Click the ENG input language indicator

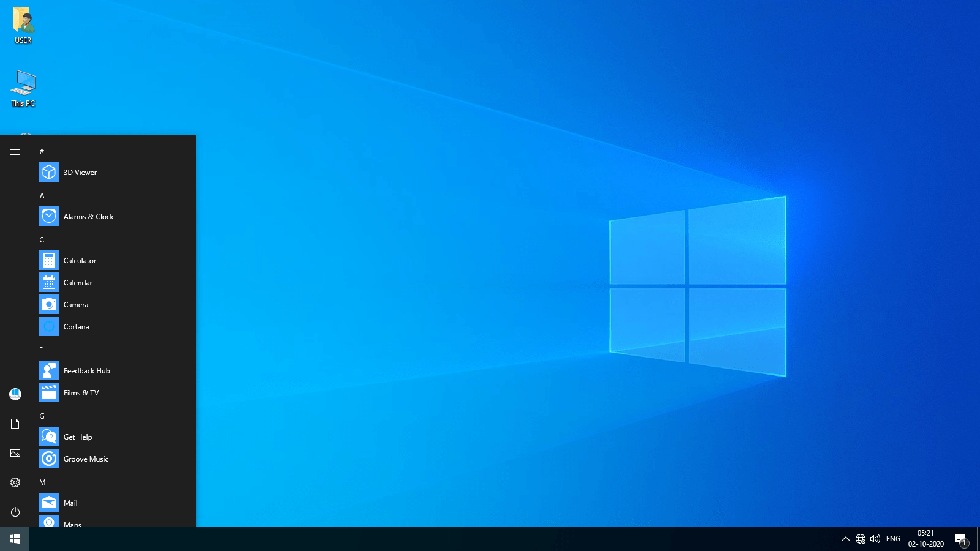893,539
